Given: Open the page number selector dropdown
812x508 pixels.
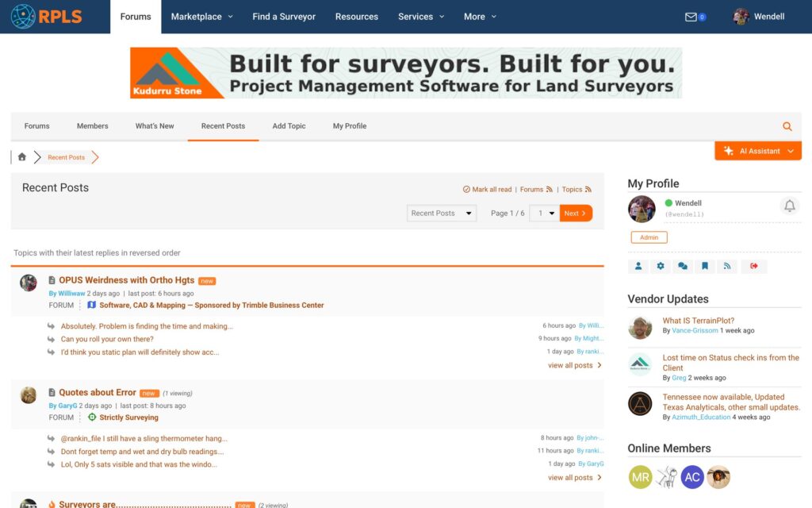Looking at the screenshot, I should [x=545, y=213].
